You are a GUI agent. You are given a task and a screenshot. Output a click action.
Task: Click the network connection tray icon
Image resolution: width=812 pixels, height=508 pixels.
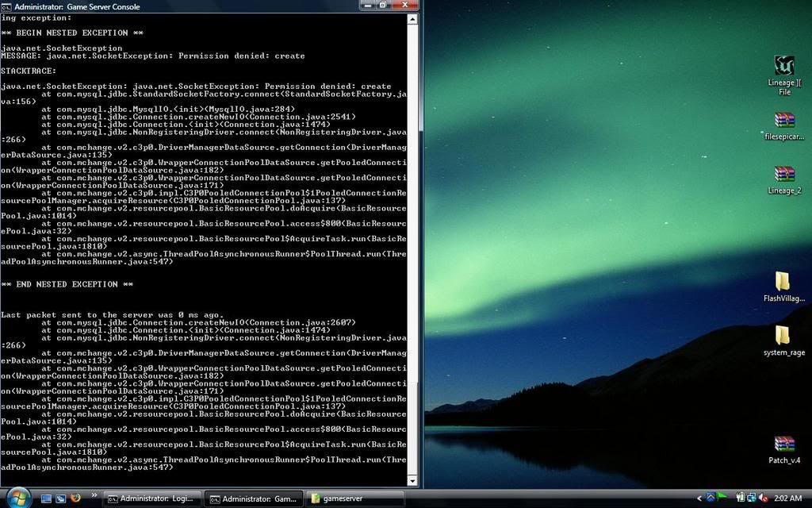point(749,498)
